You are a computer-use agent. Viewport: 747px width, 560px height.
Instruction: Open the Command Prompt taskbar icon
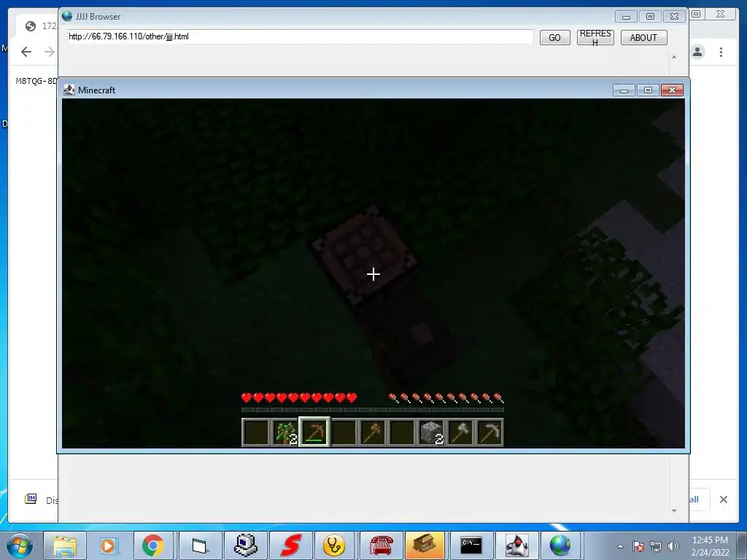coord(471,545)
